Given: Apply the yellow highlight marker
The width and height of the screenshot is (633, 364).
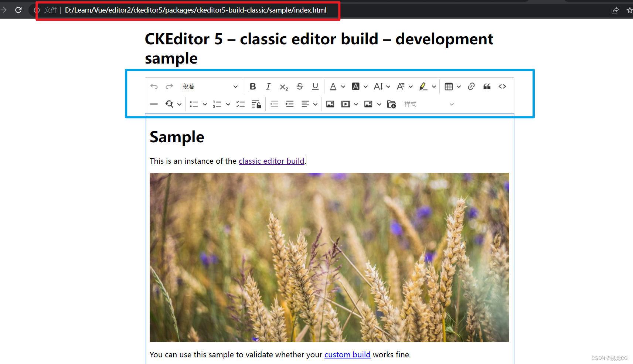Looking at the screenshot, I should [423, 86].
